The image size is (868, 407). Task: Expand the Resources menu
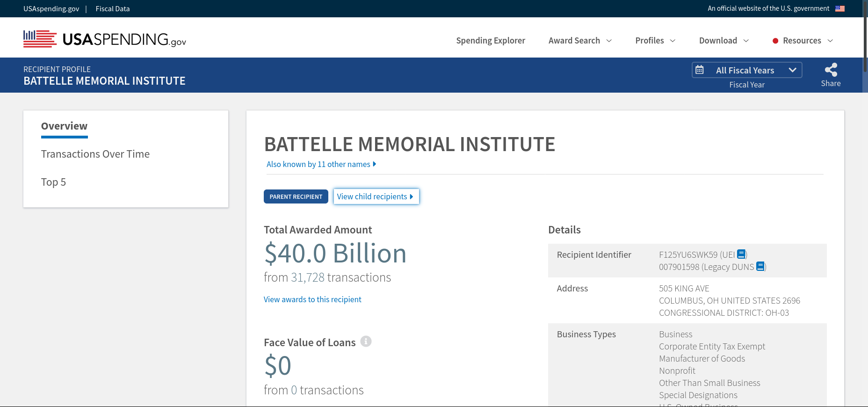[x=803, y=41]
